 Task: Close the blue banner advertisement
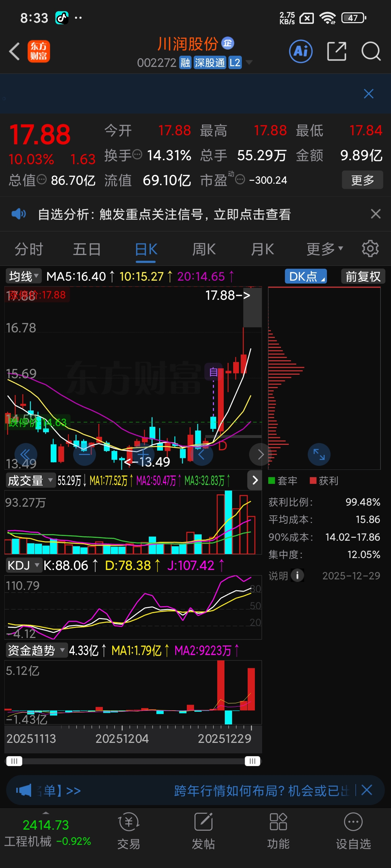369,94
